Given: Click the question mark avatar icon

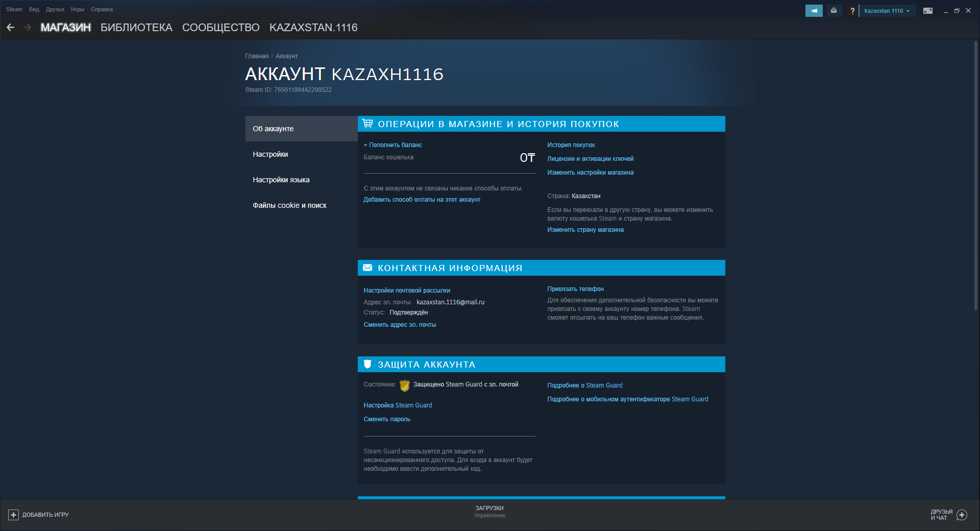Looking at the screenshot, I should (852, 11).
